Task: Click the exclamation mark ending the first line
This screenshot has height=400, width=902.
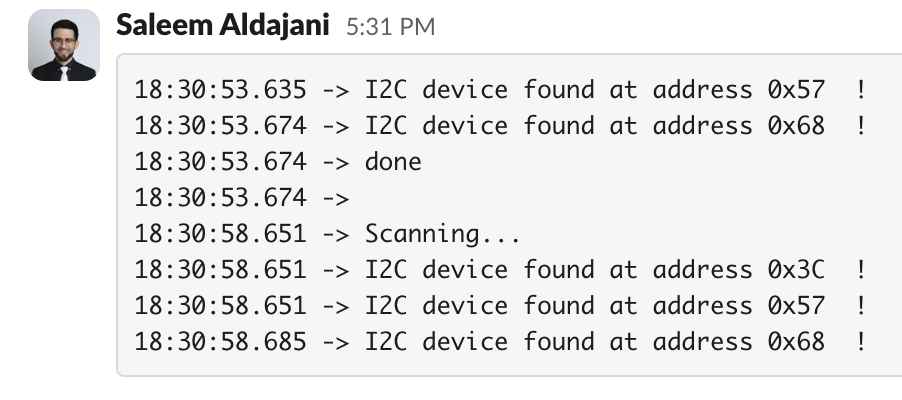Action: coord(861,90)
